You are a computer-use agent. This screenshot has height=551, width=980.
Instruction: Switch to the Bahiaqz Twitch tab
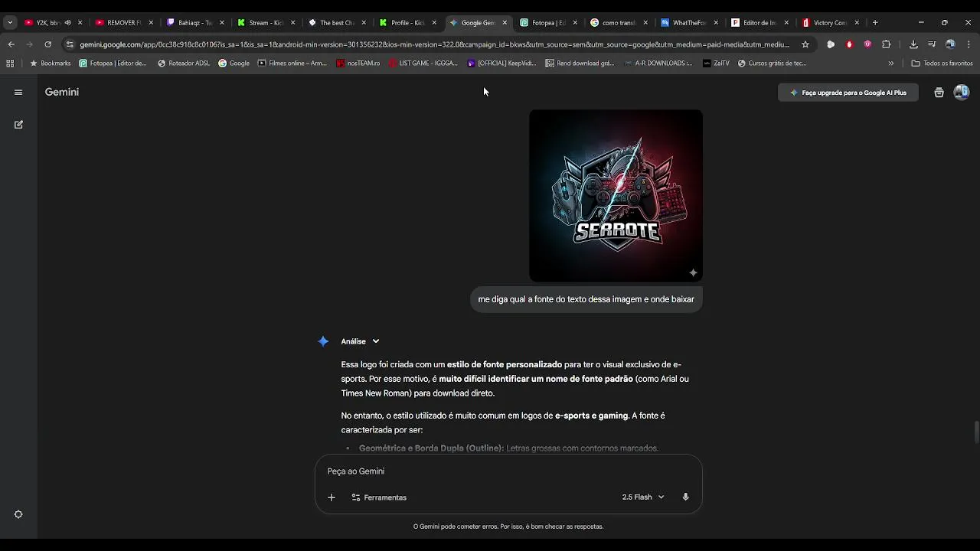point(195,23)
